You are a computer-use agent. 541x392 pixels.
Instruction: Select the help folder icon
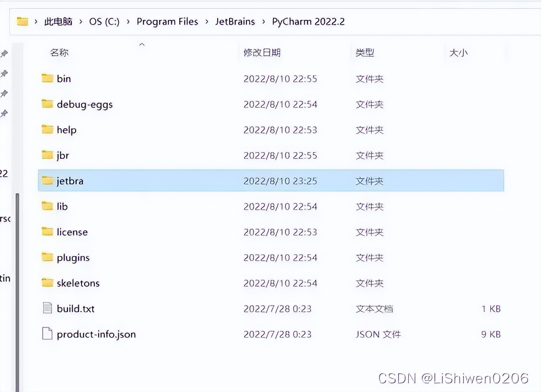(x=47, y=129)
